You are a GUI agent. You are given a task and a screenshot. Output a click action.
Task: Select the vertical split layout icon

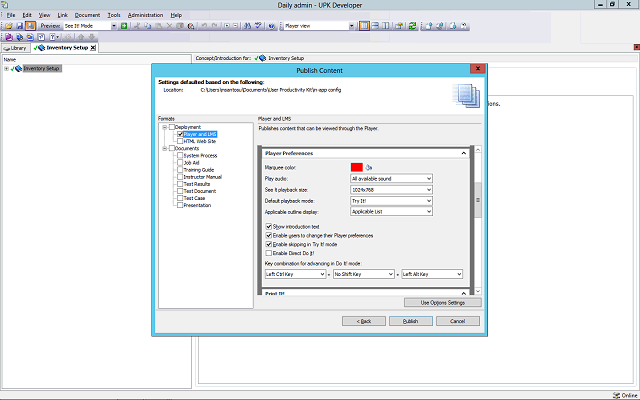385,26
